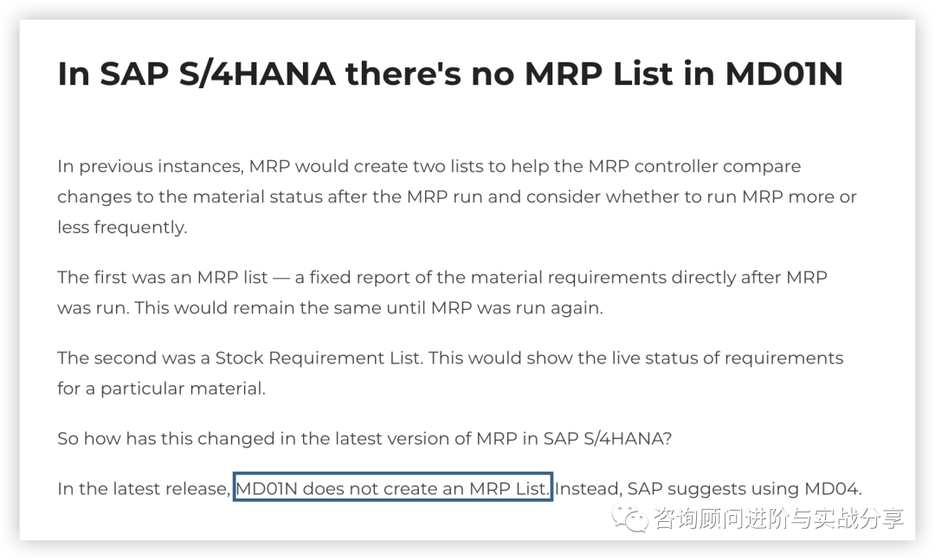Click the line 'for a particular material.'

(162, 389)
